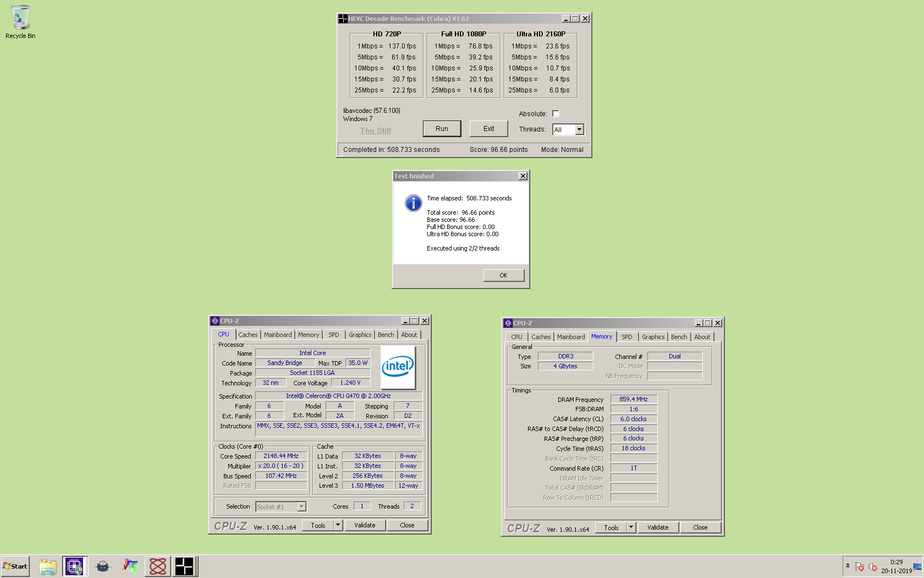Open SPD tab in left CPU-Z
Viewport: 924px width, 578px height.
(x=334, y=335)
